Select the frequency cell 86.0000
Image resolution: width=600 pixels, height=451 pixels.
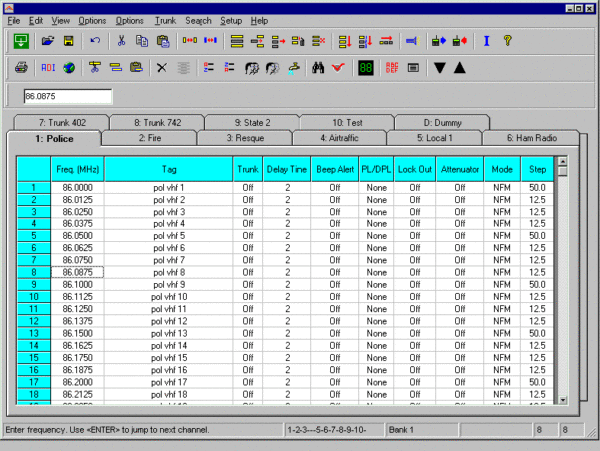click(x=78, y=187)
